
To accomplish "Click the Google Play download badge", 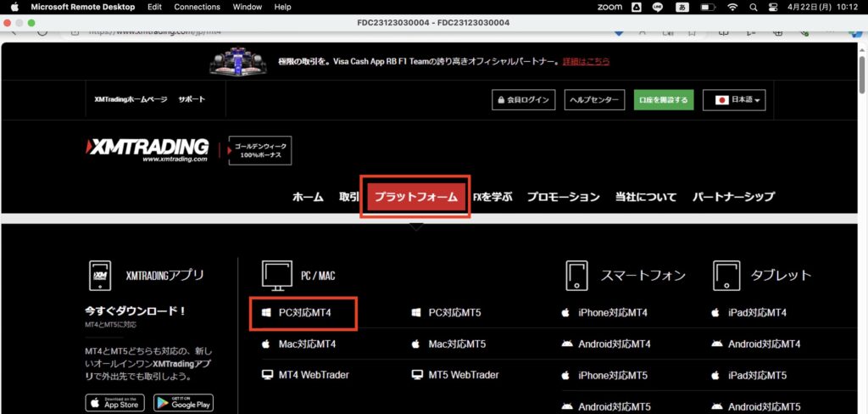I will (x=183, y=403).
